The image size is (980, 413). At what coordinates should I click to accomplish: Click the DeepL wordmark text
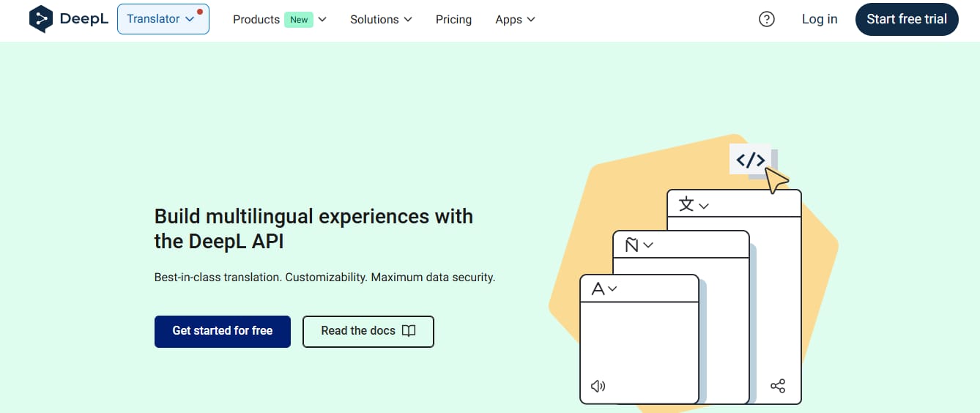[x=84, y=19]
